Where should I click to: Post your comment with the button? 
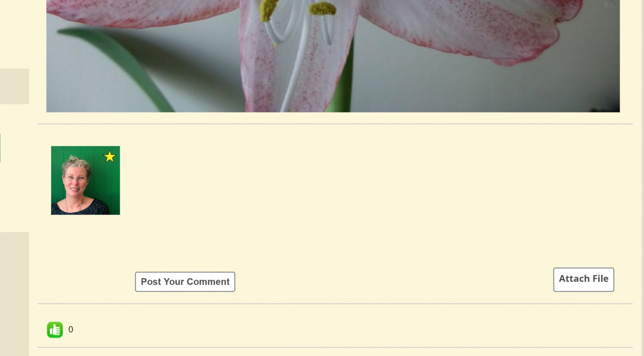[x=185, y=282]
